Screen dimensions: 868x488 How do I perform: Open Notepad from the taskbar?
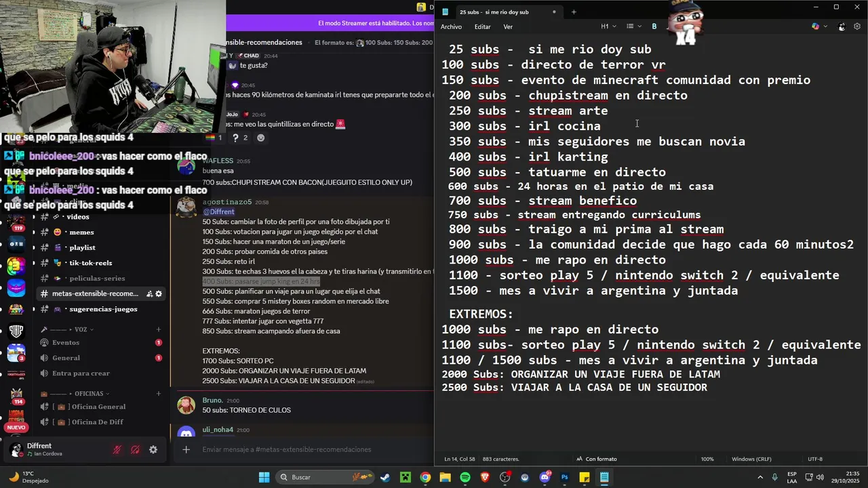pyautogui.click(x=604, y=477)
